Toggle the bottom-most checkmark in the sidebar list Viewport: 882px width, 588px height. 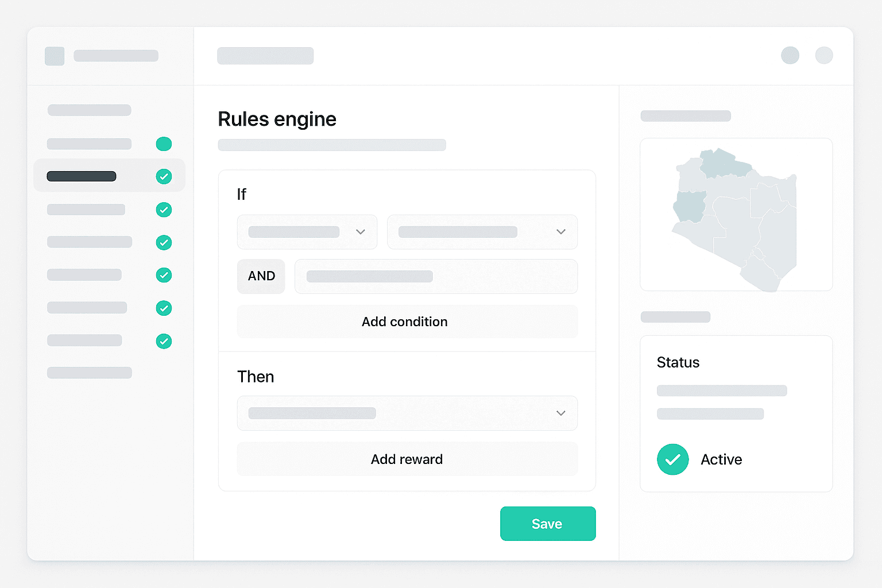tap(164, 342)
